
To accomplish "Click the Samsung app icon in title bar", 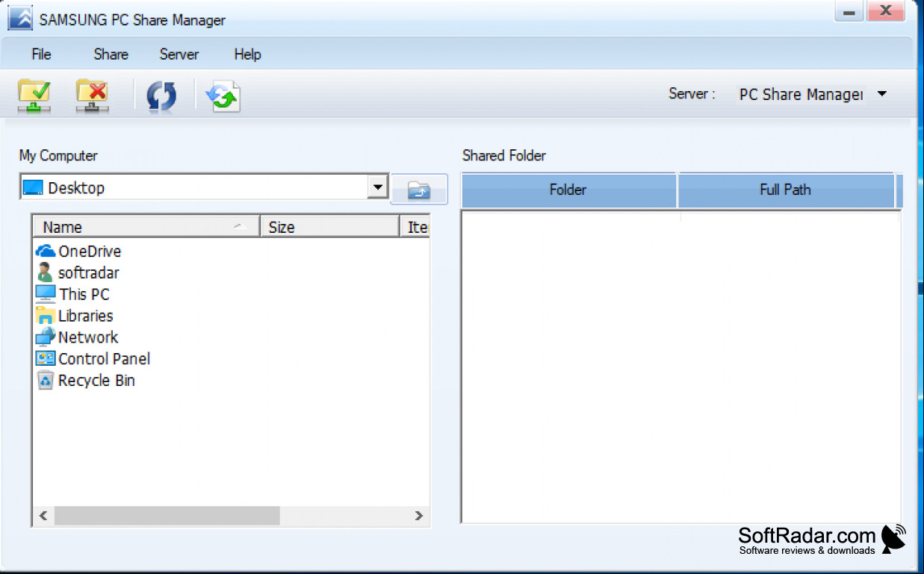I will pos(20,19).
